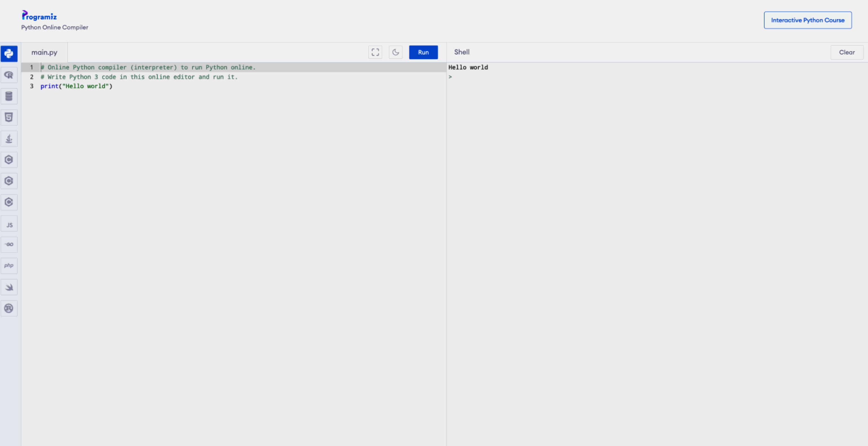Switch to the Java compiler icon
Image resolution: width=868 pixels, height=446 pixels.
point(9,138)
